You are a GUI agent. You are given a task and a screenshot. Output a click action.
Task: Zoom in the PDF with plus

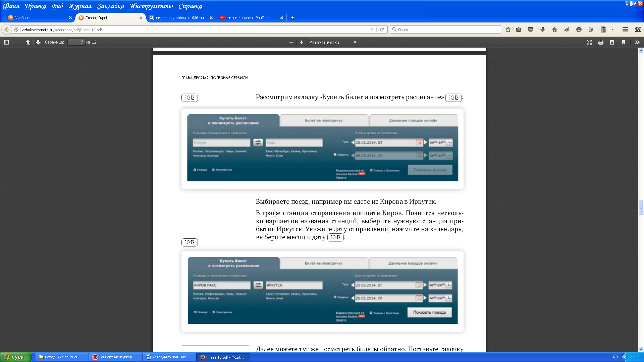click(x=302, y=42)
